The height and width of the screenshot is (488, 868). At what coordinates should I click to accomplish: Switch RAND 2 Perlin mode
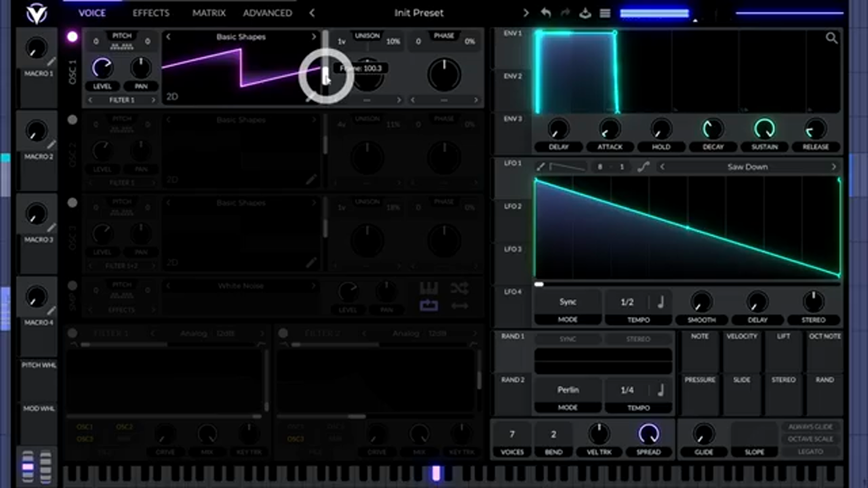pyautogui.click(x=568, y=389)
